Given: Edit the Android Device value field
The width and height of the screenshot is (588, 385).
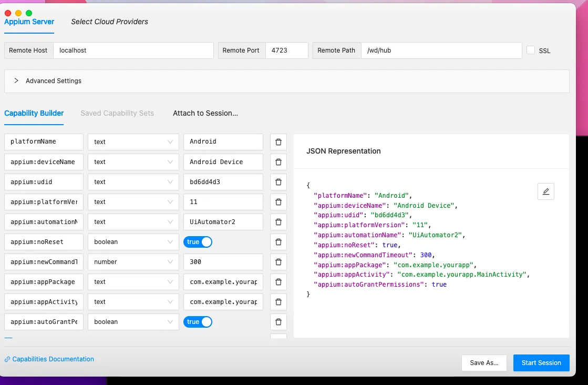Looking at the screenshot, I should [x=223, y=161].
